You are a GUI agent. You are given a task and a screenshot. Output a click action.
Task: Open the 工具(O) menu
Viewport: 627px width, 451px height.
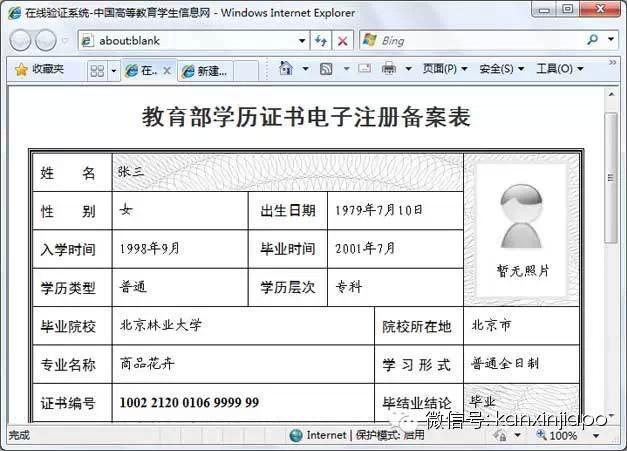coord(559,69)
